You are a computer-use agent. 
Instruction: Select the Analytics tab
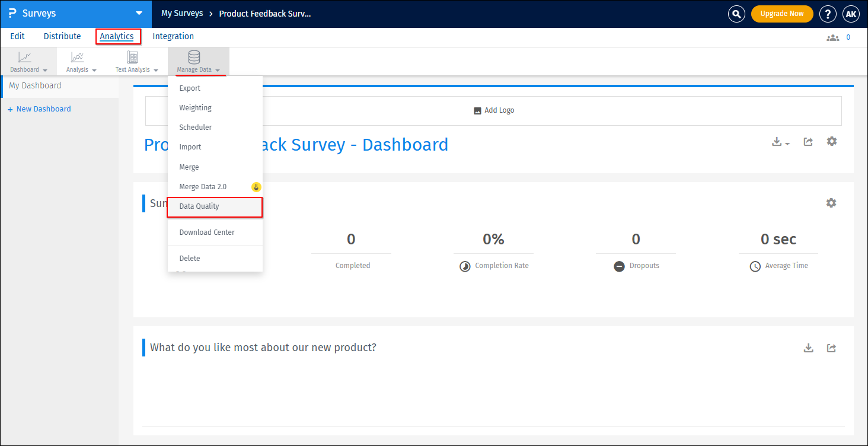[117, 36]
